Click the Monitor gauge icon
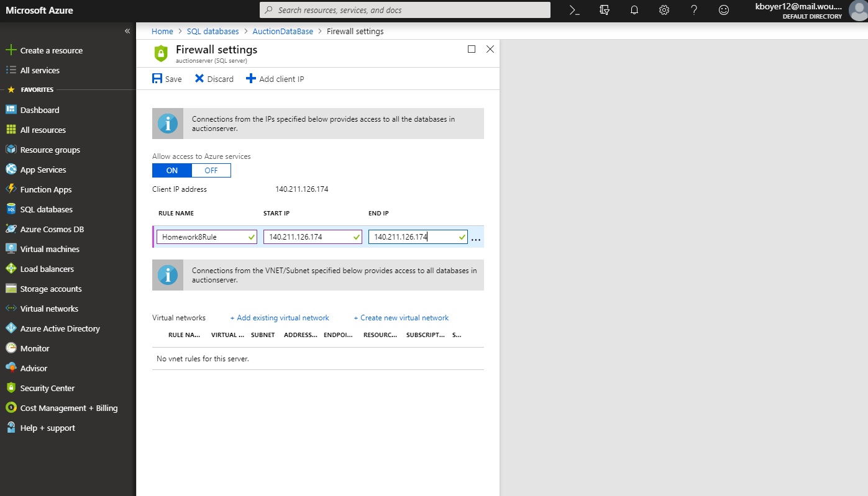This screenshot has width=868, height=496. tap(11, 348)
